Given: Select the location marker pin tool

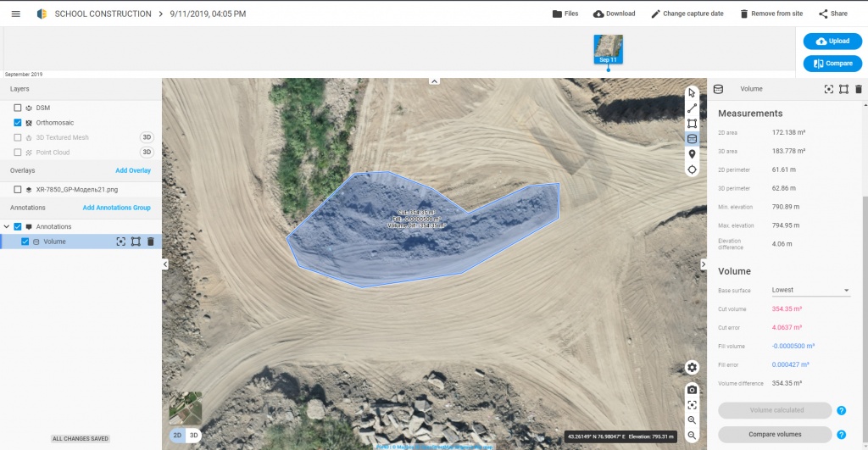Looking at the screenshot, I should pos(692,154).
